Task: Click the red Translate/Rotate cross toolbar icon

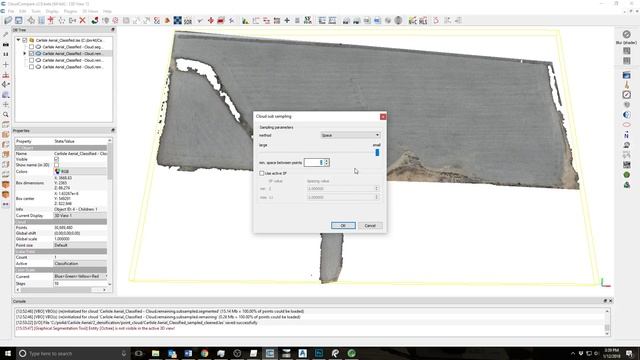Action: [x=211, y=20]
